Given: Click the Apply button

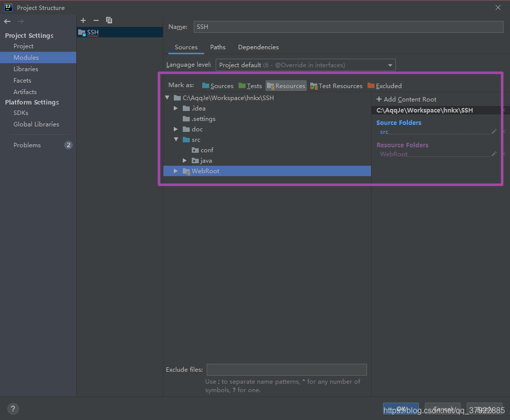Looking at the screenshot, I should [484, 409].
